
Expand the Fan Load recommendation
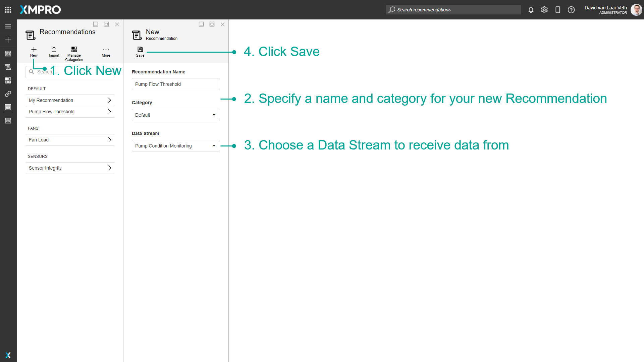[70, 140]
